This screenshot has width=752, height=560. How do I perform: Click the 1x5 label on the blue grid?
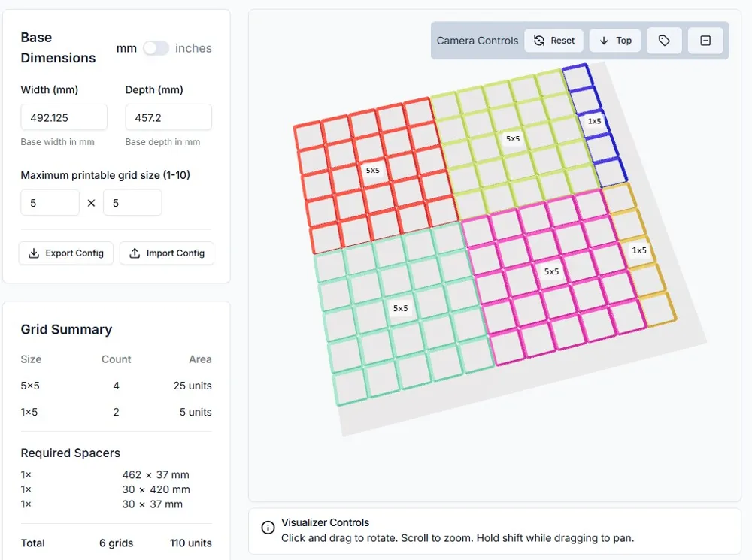[x=595, y=121]
